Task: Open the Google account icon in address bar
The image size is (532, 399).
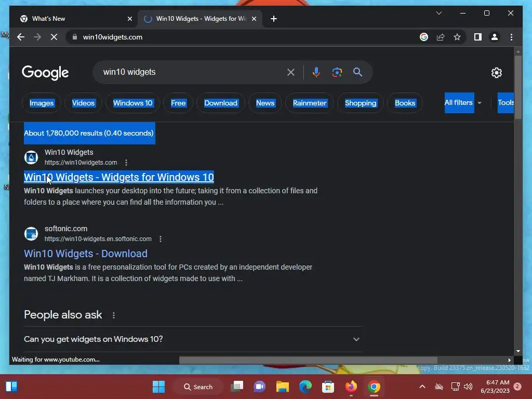Action: (424, 37)
